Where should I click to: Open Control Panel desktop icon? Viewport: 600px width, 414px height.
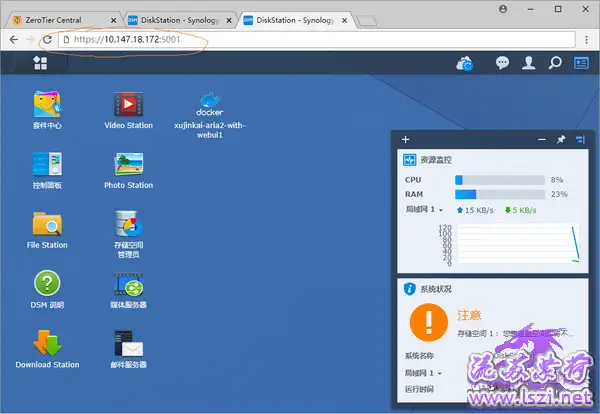[47, 170]
